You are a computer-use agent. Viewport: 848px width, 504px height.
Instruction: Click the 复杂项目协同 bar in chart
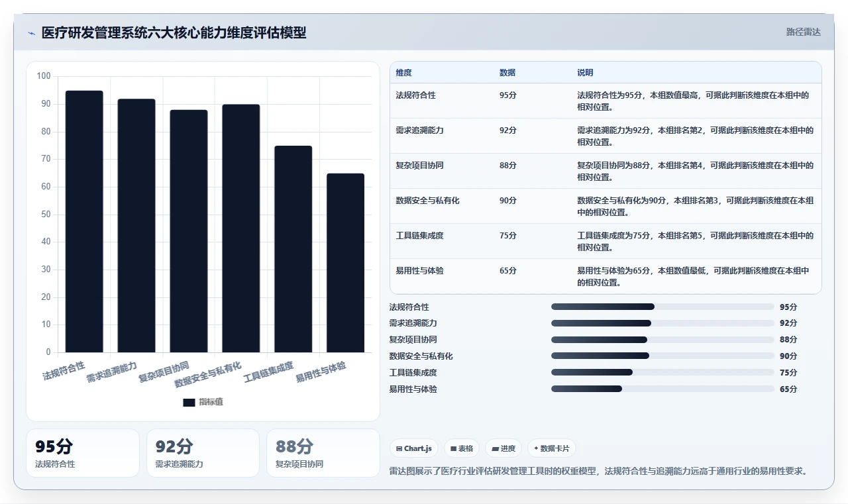[x=189, y=231]
